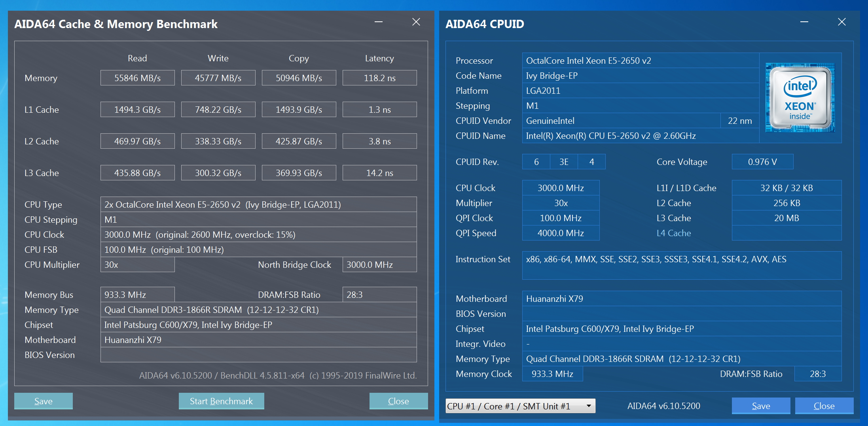Viewport: 868px width, 426px height.
Task: Click the empty BIOS Version field in Benchmark window
Action: (x=259, y=355)
